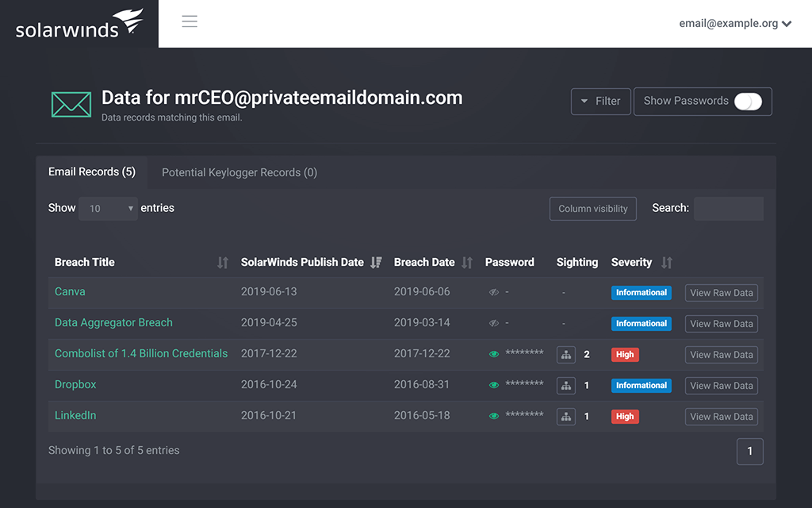Open sighting tree icon in Dropbox row
Viewport: 812px width, 508px height.
click(x=566, y=386)
